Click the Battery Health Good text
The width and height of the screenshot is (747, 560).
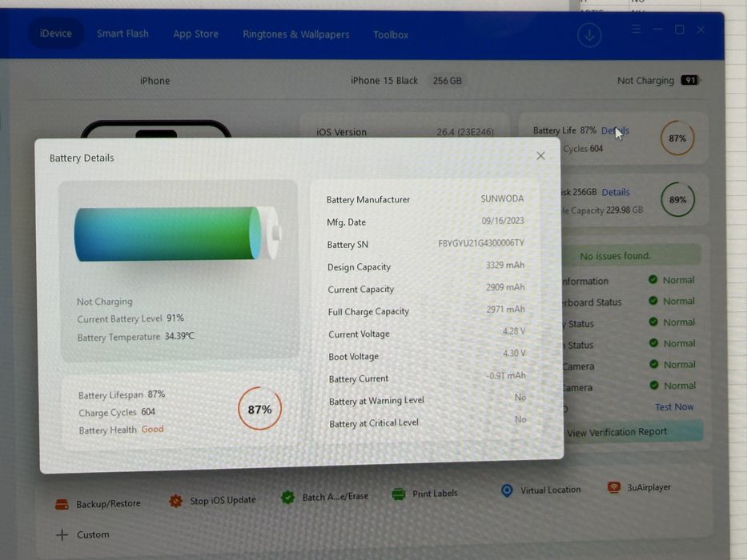pyautogui.click(x=121, y=430)
